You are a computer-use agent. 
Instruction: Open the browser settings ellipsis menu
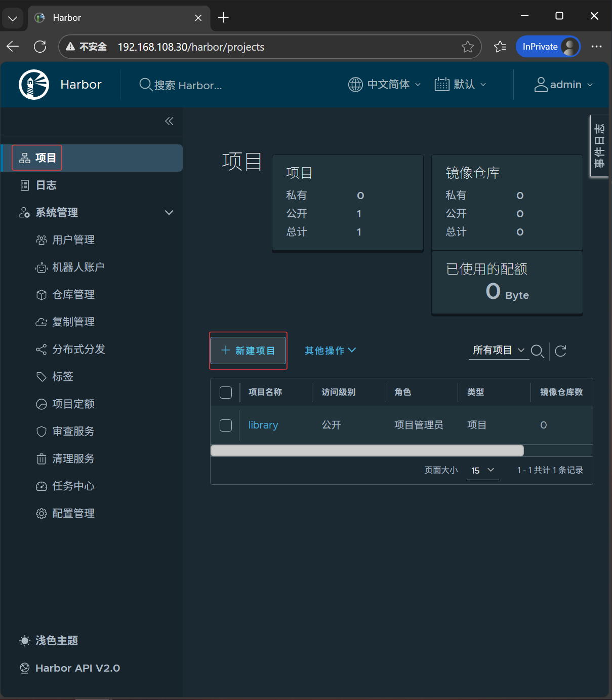[597, 47]
